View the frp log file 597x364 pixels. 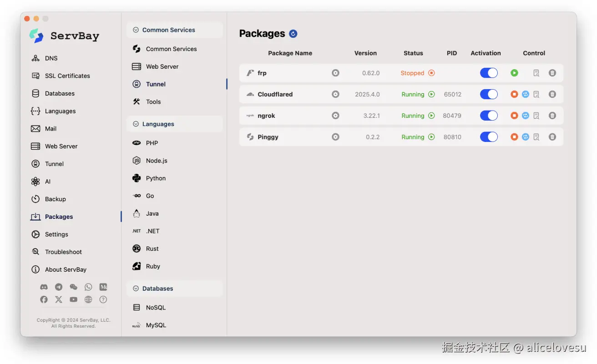(x=536, y=73)
